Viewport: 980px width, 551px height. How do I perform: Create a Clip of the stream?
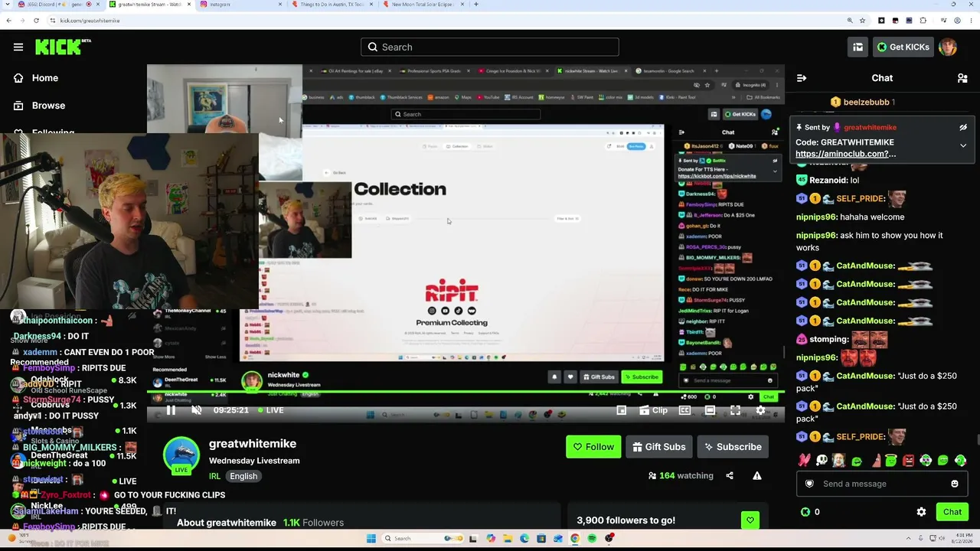point(653,410)
